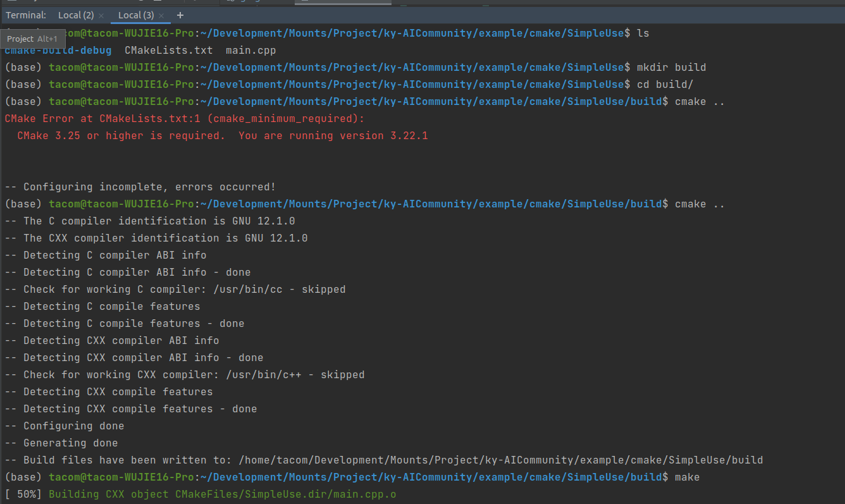Click the '[ 50%]' build progress indicator
This screenshot has height=504, width=845.
coord(23,494)
